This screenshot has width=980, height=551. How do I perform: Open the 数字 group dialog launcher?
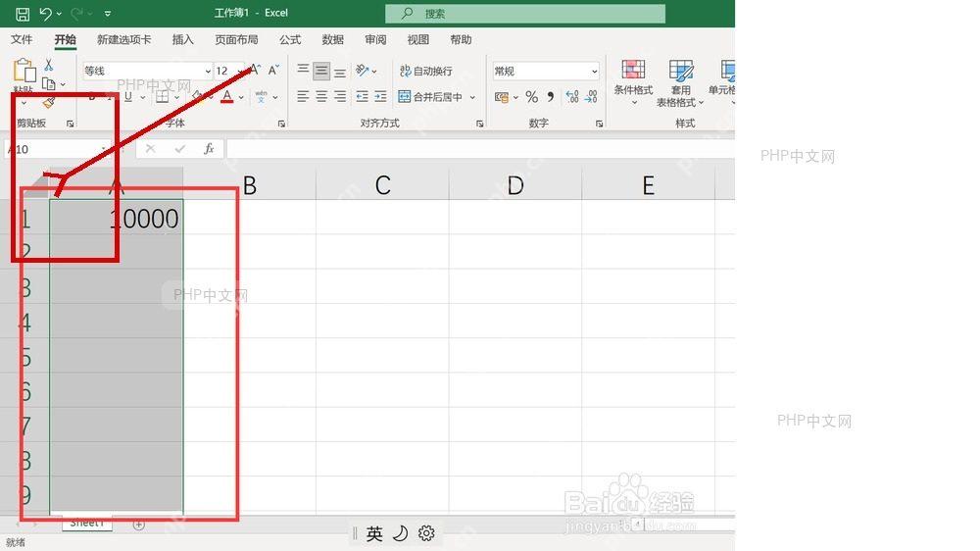click(600, 124)
